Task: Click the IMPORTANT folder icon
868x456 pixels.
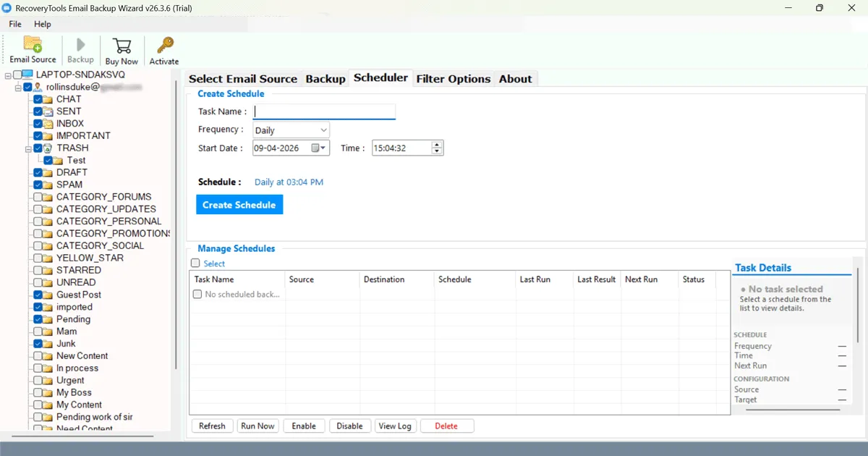Action: pos(49,136)
